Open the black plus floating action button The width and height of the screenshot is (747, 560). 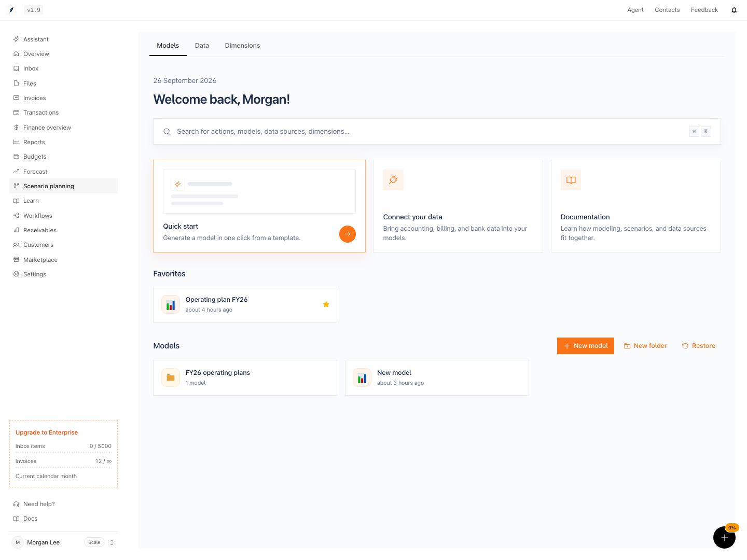(x=724, y=538)
